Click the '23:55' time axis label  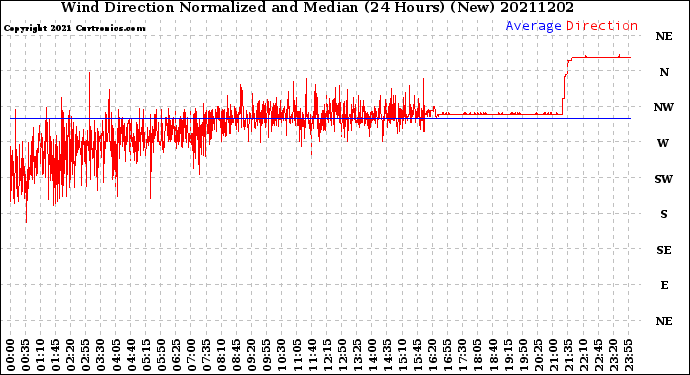tap(628, 355)
